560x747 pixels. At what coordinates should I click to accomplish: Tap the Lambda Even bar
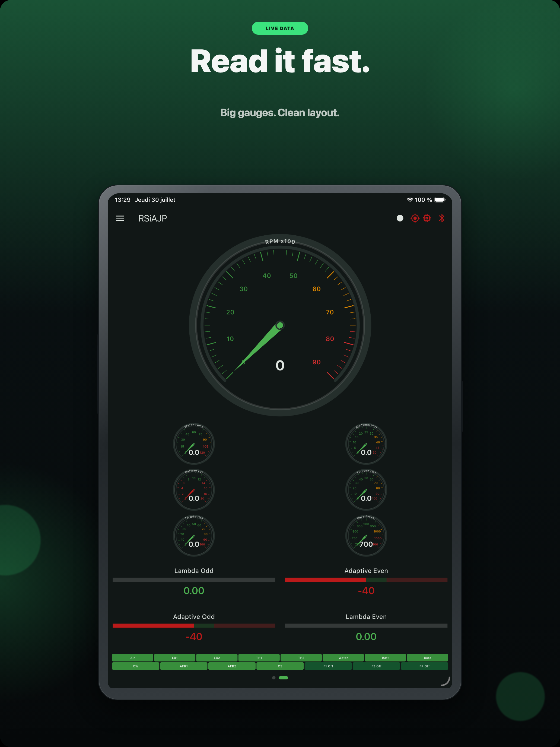366,625
